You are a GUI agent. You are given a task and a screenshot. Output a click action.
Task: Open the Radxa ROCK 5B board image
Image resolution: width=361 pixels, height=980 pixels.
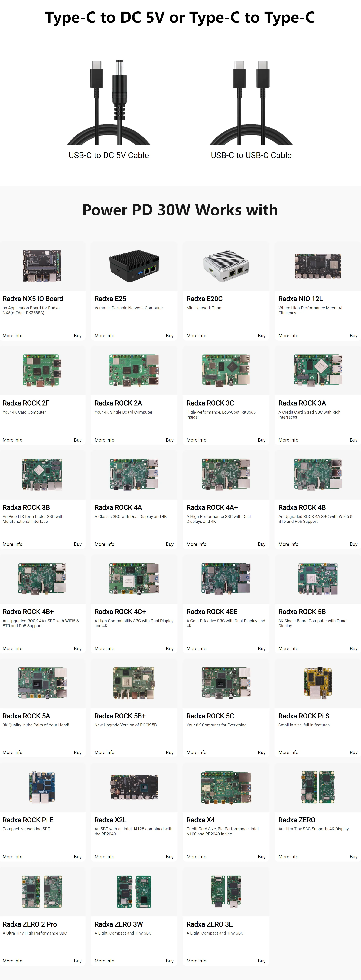click(x=318, y=579)
